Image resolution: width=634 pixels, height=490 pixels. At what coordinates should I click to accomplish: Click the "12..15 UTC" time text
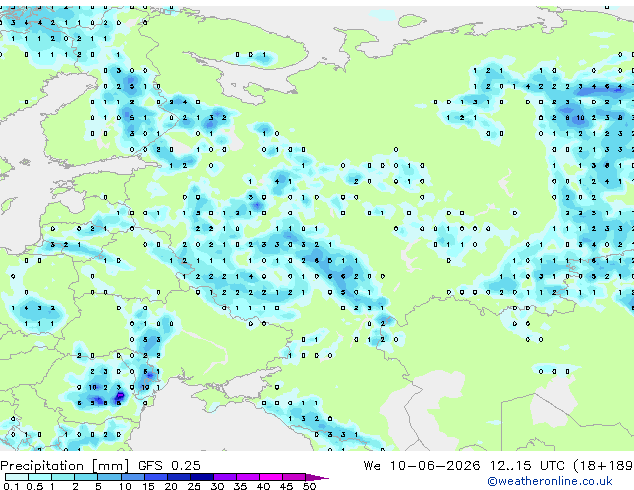coord(527,466)
